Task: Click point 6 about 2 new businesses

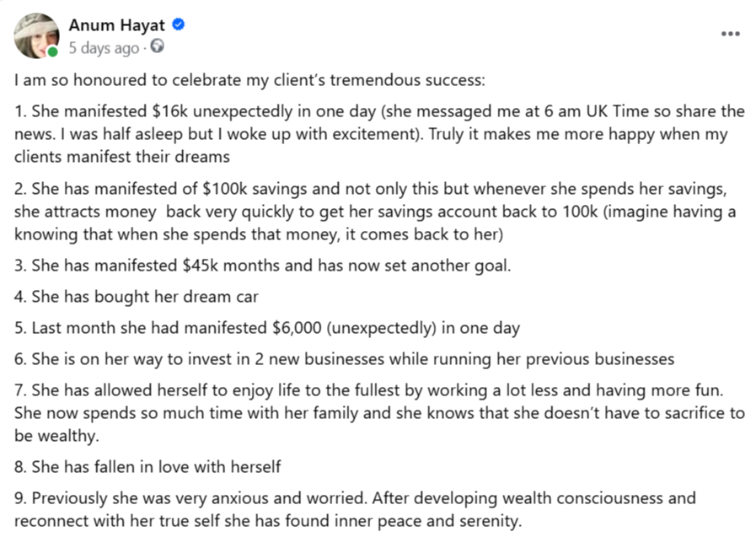Action: tap(345, 359)
